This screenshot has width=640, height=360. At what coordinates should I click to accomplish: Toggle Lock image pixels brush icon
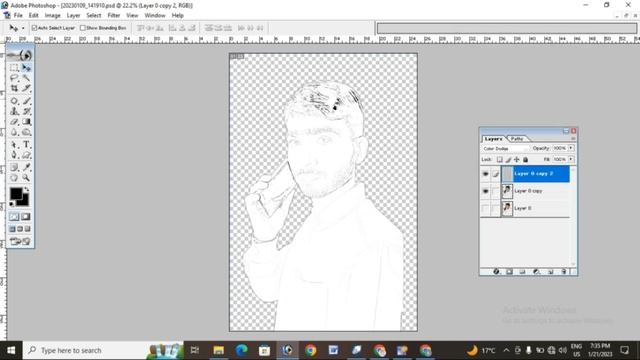click(x=509, y=160)
